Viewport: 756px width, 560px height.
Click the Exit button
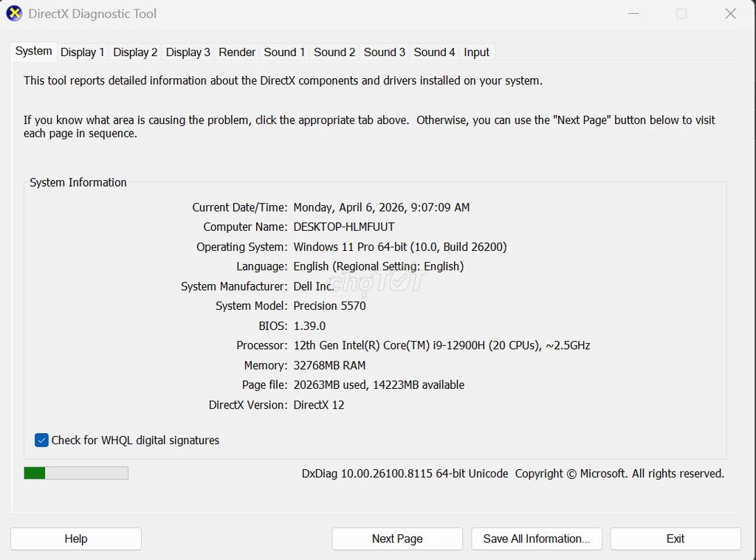coord(676,539)
